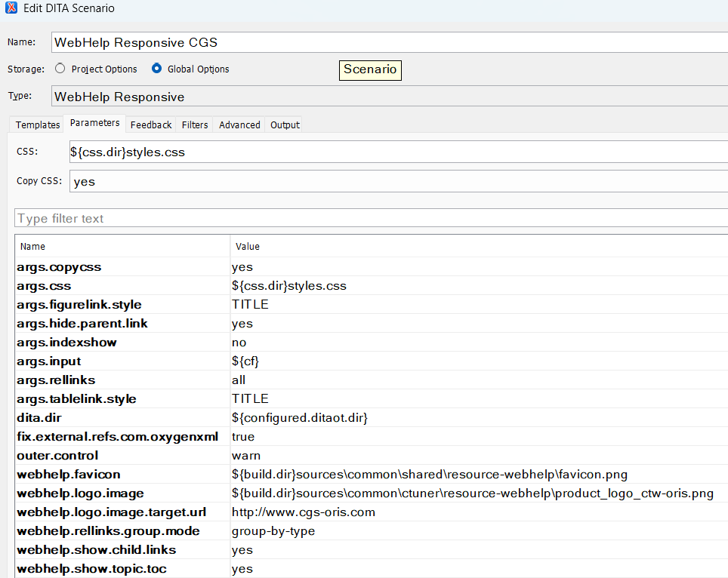This screenshot has width=728, height=578.
Task: Click the Value column header
Action: click(479, 246)
